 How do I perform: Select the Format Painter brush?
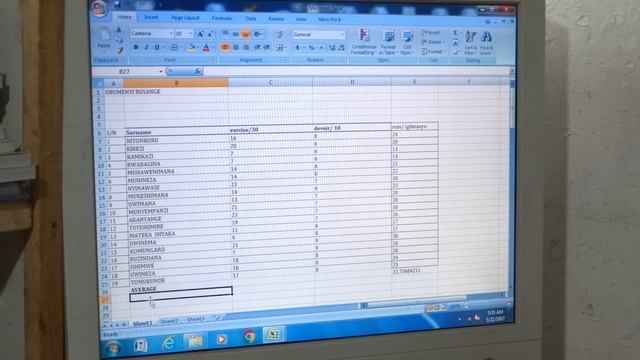coord(120,50)
